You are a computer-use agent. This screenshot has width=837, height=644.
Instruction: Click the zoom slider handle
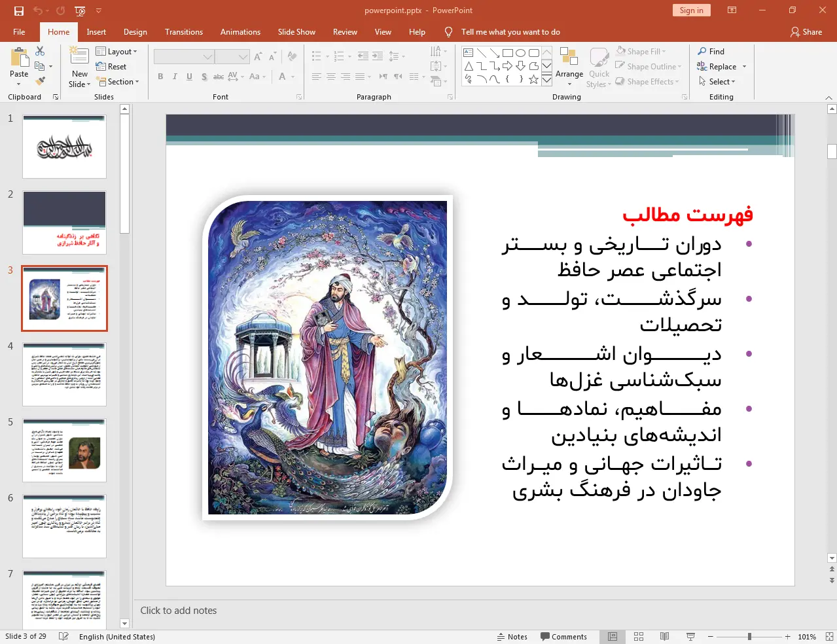coord(749,637)
